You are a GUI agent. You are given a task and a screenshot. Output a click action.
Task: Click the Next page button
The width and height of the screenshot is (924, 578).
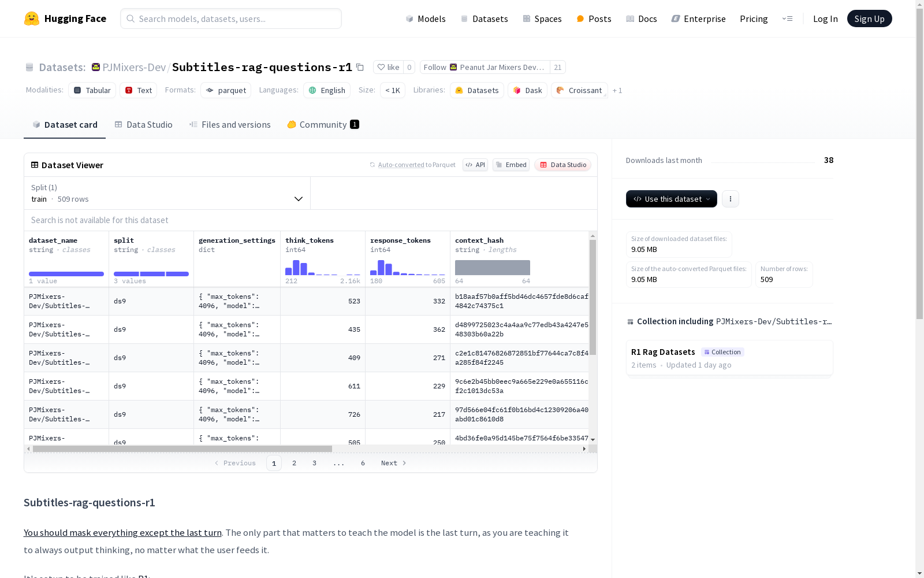(394, 463)
